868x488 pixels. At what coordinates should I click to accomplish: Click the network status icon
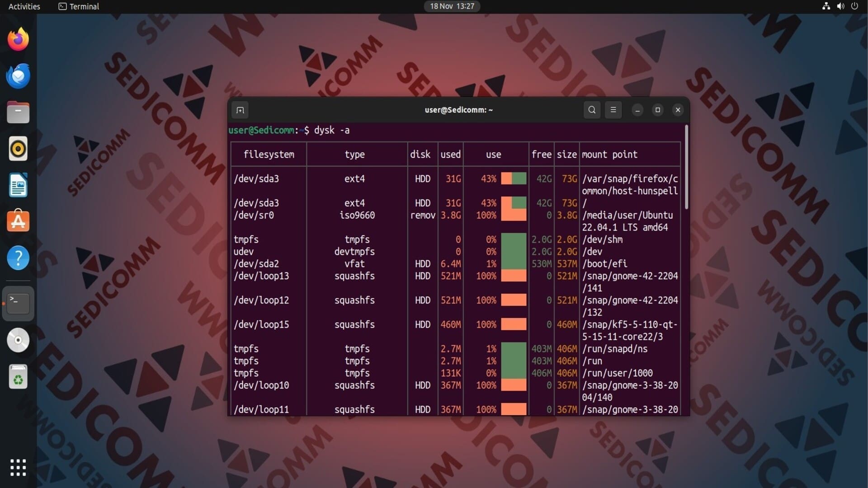(x=826, y=6)
